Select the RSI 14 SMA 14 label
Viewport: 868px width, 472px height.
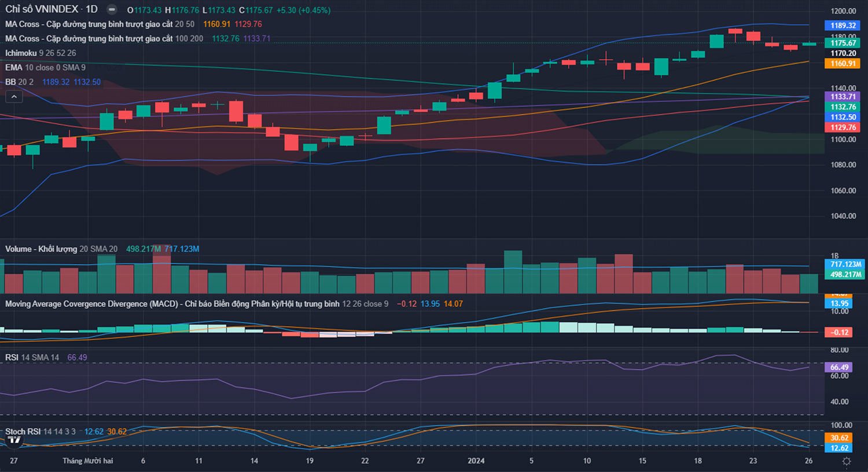32,357
